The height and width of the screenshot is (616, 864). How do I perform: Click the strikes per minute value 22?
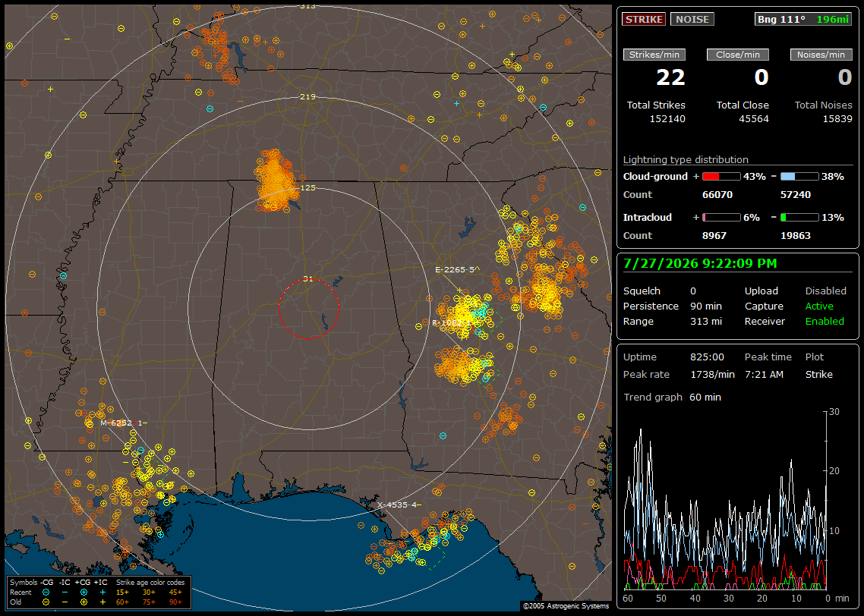(670, 77)
